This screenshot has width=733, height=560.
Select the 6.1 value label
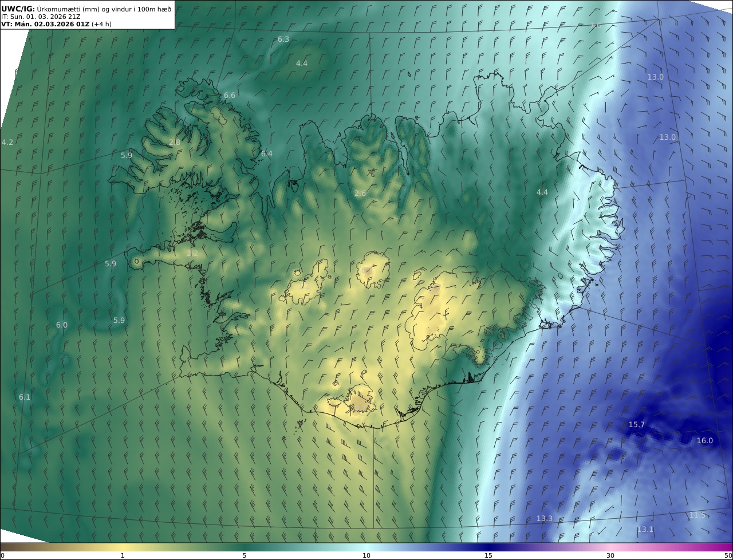coord(25,397)
